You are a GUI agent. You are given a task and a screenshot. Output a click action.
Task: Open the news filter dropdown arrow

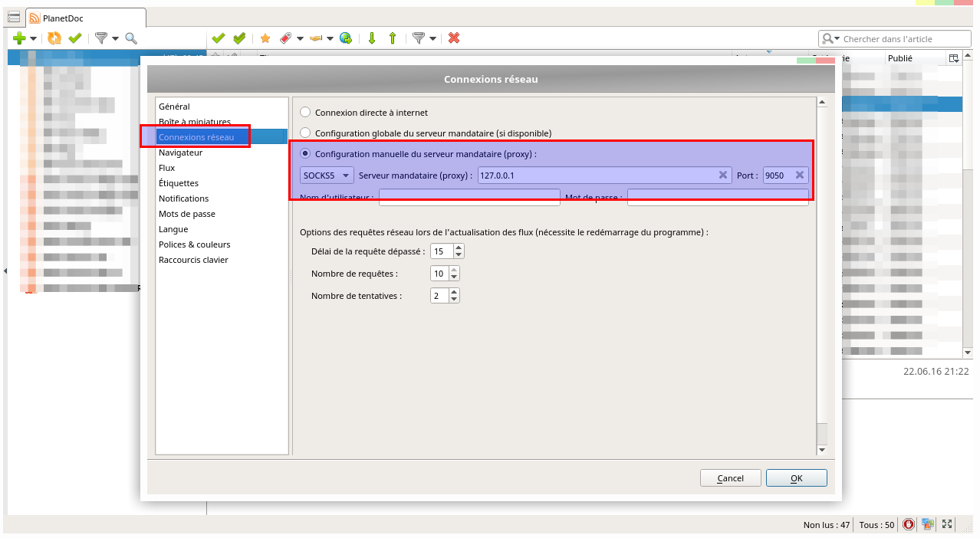[x=432, y=38]
